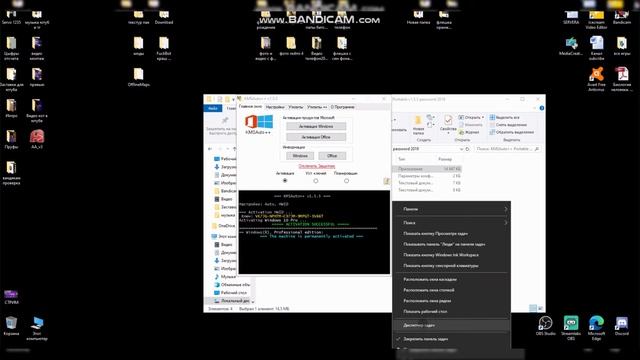Switch Explorer to details view toggle

pyautogui.click(x=533, y=308)
